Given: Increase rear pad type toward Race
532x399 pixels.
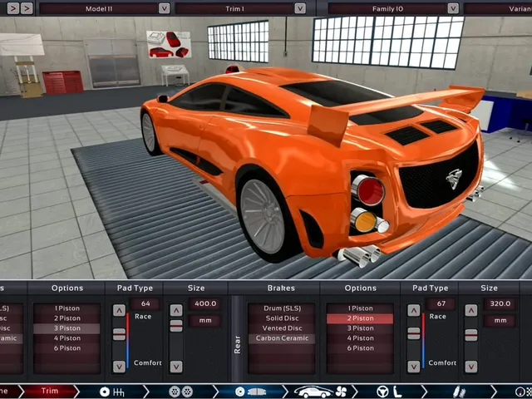Looking at the screenshot, I should [414, 310].
